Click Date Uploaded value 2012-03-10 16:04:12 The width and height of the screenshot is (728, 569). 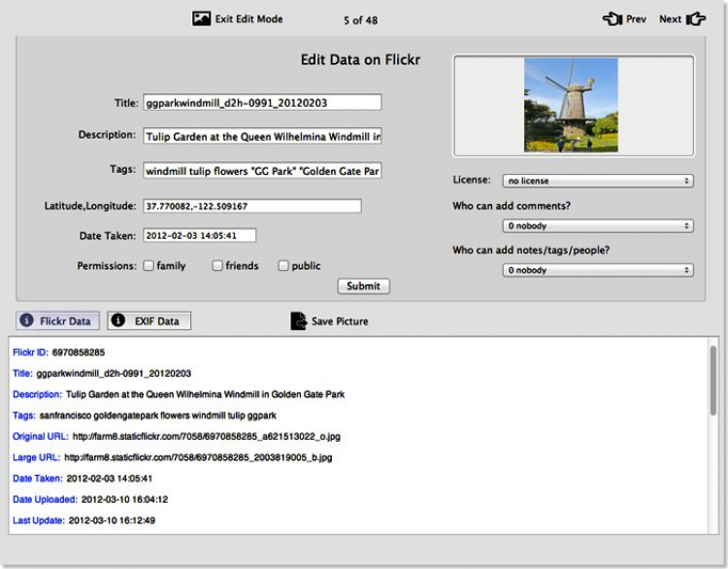coord(125,500)
